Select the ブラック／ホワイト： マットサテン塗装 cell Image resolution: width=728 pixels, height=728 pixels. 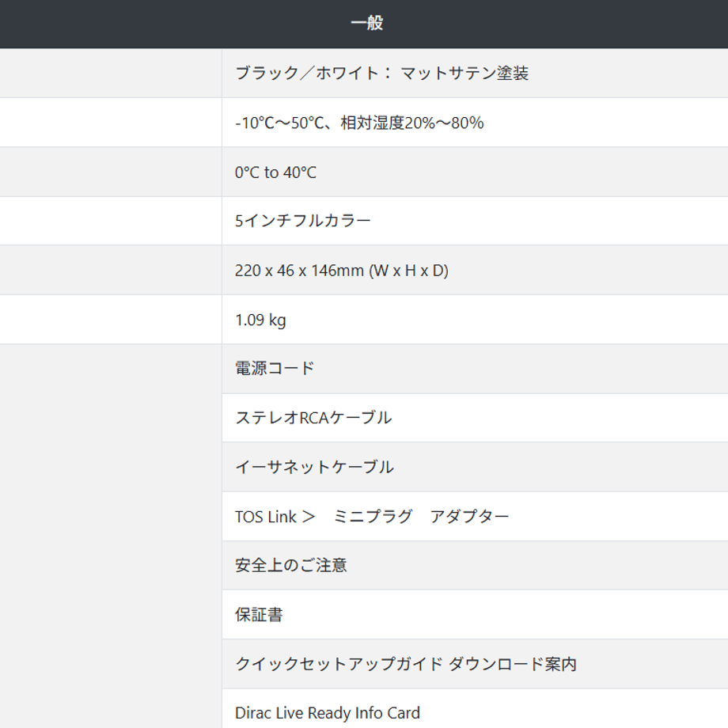475,73
